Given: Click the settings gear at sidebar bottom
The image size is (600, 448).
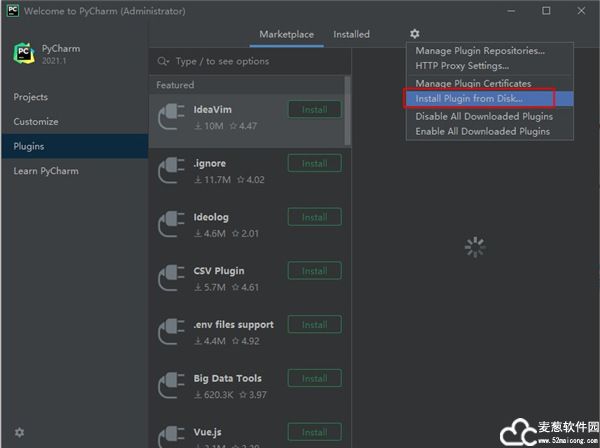Looking at the screenshot, I should [19, 432].
